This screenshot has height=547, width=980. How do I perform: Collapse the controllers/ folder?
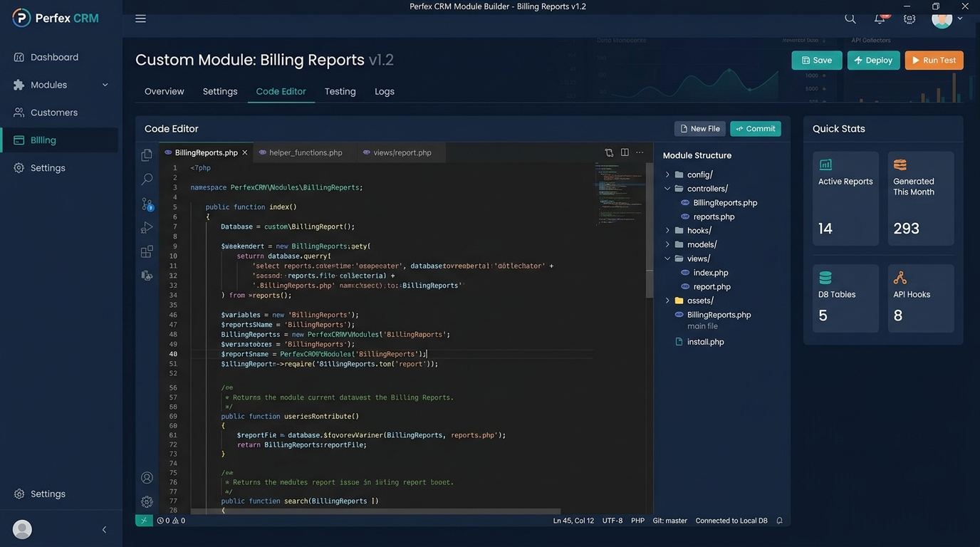pyautogui.click(x=667, y=189)
